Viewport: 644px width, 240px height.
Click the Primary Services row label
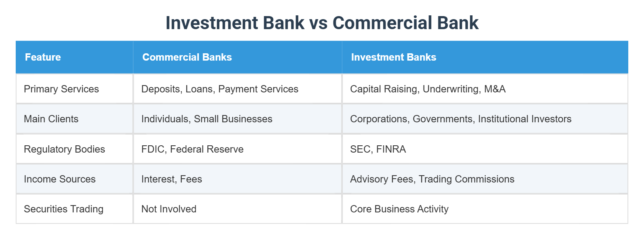pyautogui.click(x=74, y=89)
